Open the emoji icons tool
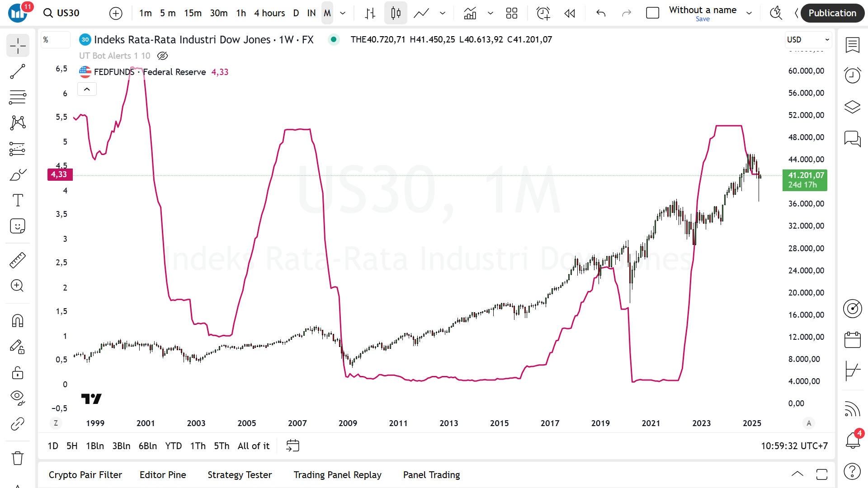Viewport: 868px width, 488px height. [x=18, y=226]
